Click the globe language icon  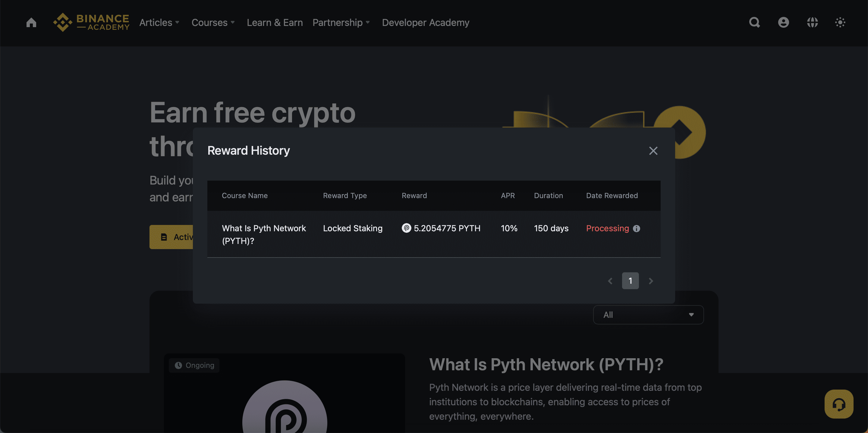coord(812,23)
